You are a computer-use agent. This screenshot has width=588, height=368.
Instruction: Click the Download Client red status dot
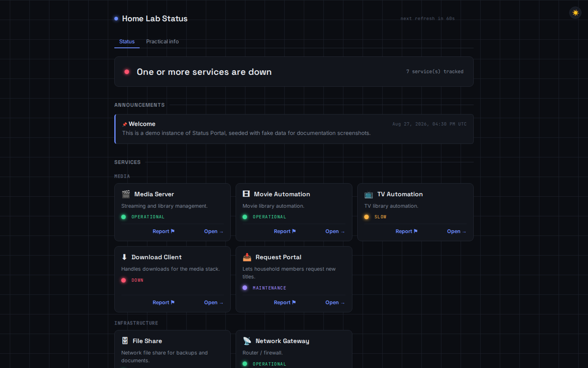pyautogui.click(x=124, y=280)
